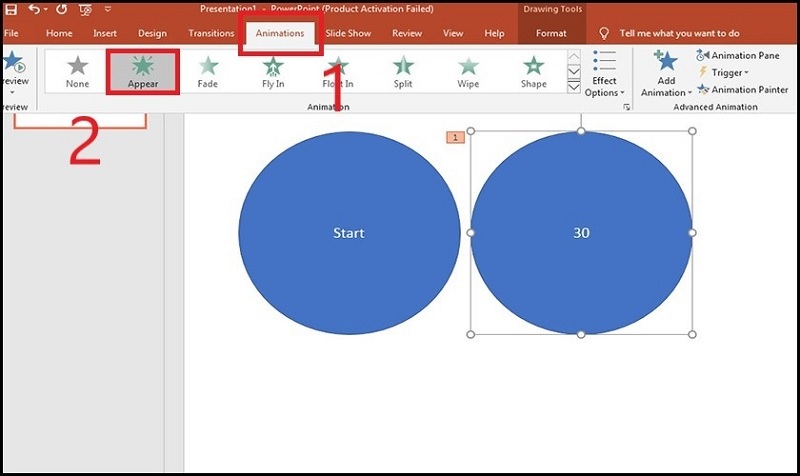The width and height of the screenshot is (800, 476).
Task: Choose the Fly In animation
Action: coord(273,70)
